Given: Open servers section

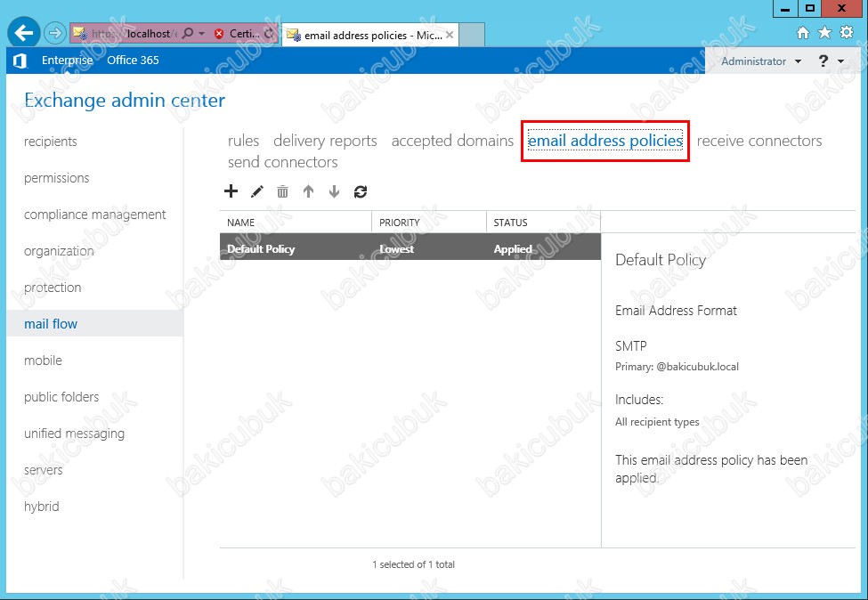Looking at the screenshot, I should [44, 470].
